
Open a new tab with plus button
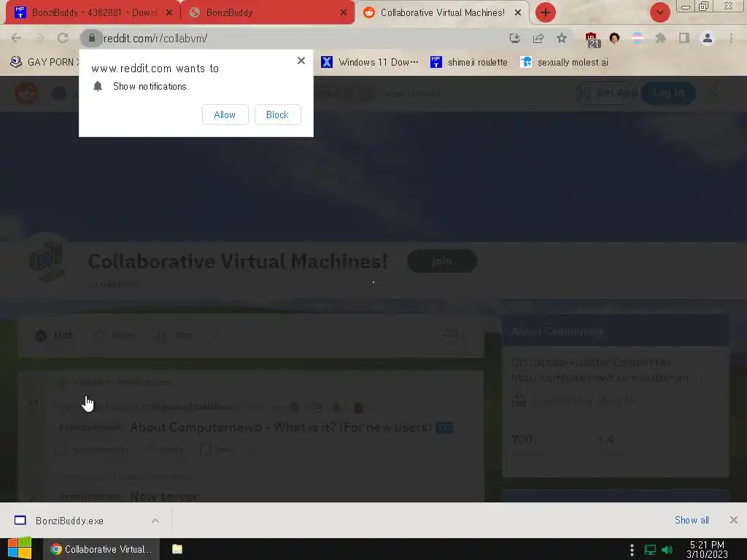click(546, 12)
